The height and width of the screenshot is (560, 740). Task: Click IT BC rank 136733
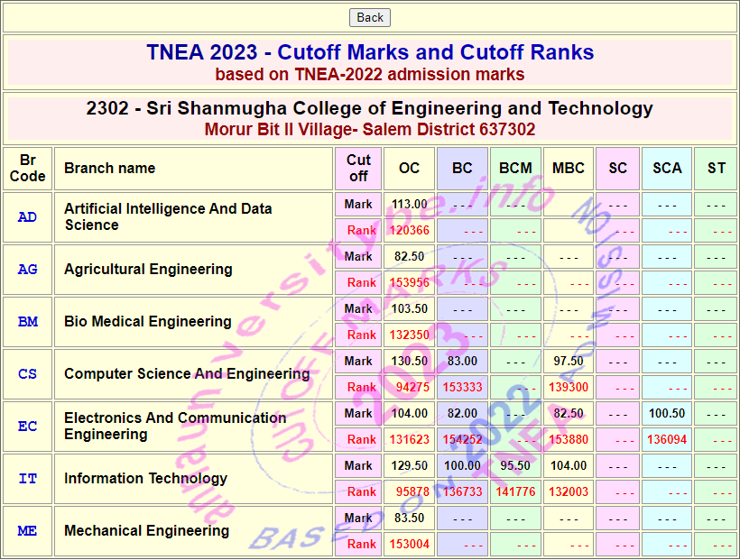(462, 492)
